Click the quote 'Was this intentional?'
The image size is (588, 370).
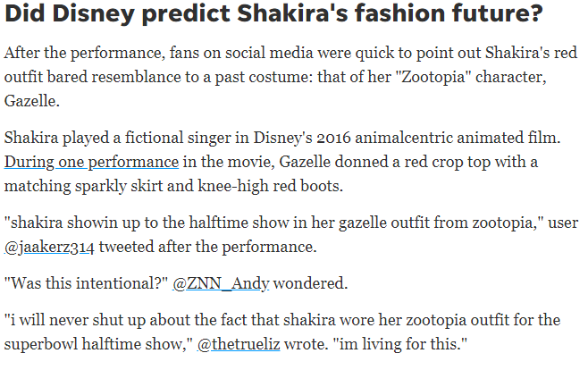point(87,283)
